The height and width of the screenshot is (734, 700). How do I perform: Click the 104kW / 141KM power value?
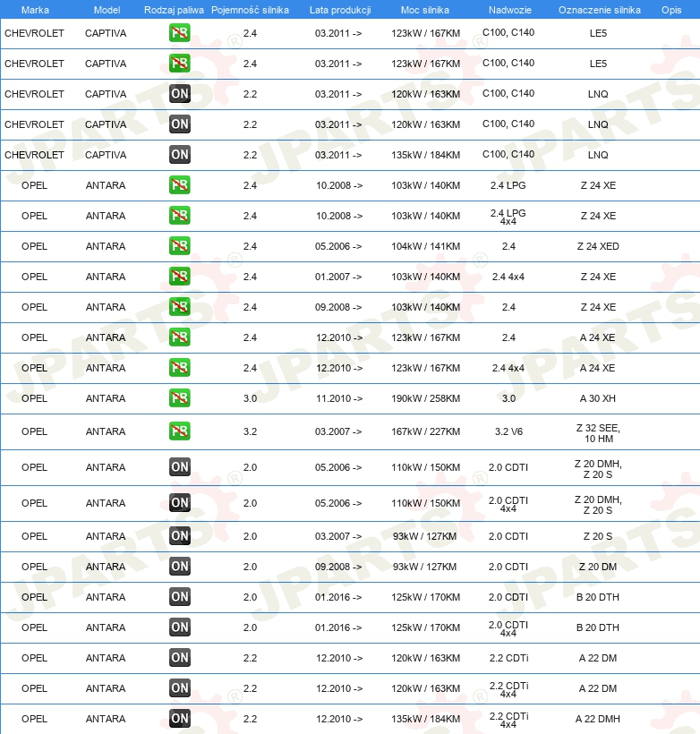425,246
